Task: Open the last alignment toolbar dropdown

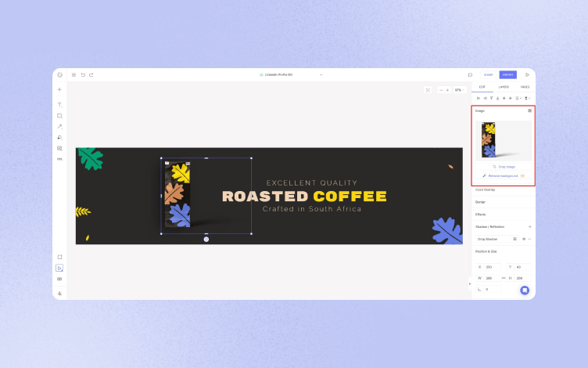Action: click(527, 99)
